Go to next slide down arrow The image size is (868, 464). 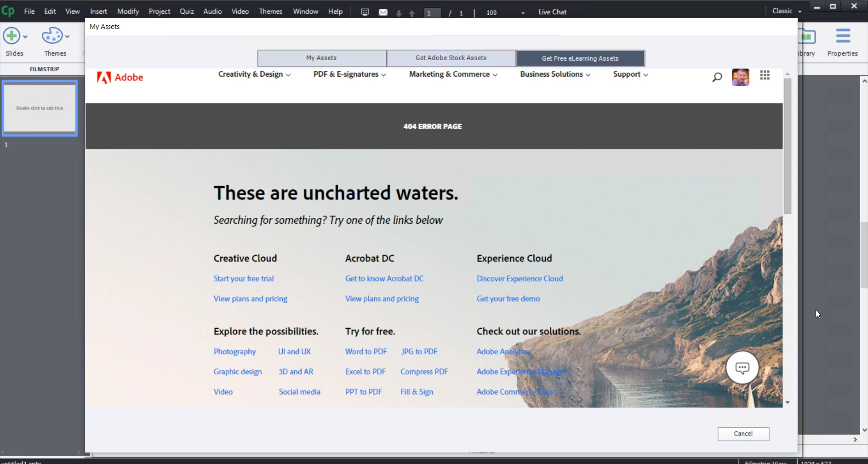pyautogui.click(x=399, y=13)
